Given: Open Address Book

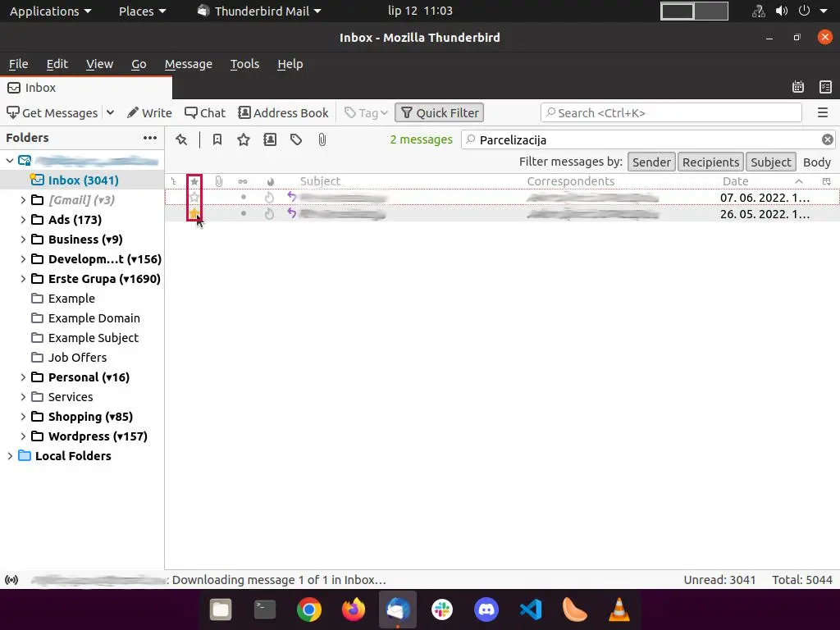Looking at the screenshot, I should point(283,113).
